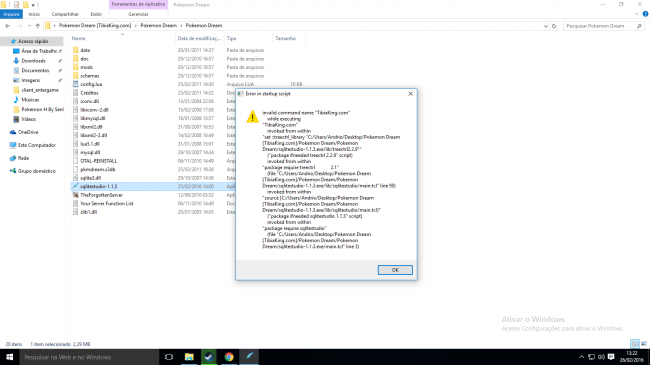This screenshot has width=650, height=365.
Task: Expand the ribbon chevron
Action: click(636, 14)
